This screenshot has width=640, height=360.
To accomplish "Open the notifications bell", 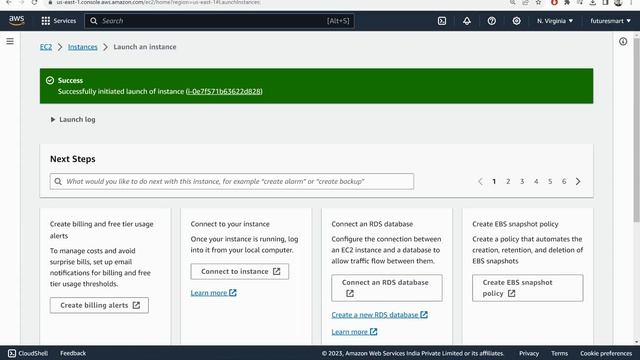I will 467,21.
